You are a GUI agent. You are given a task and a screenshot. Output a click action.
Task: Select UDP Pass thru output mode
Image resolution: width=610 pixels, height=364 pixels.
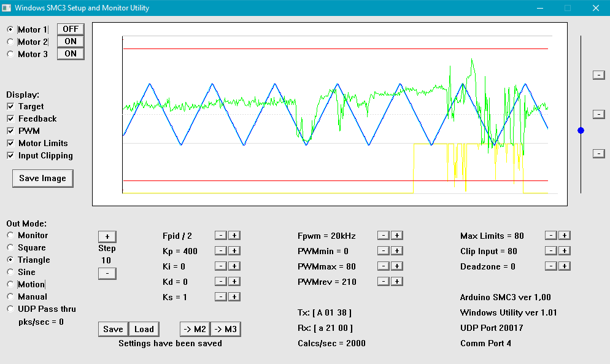pyautogui.click(x=10, y=309)
